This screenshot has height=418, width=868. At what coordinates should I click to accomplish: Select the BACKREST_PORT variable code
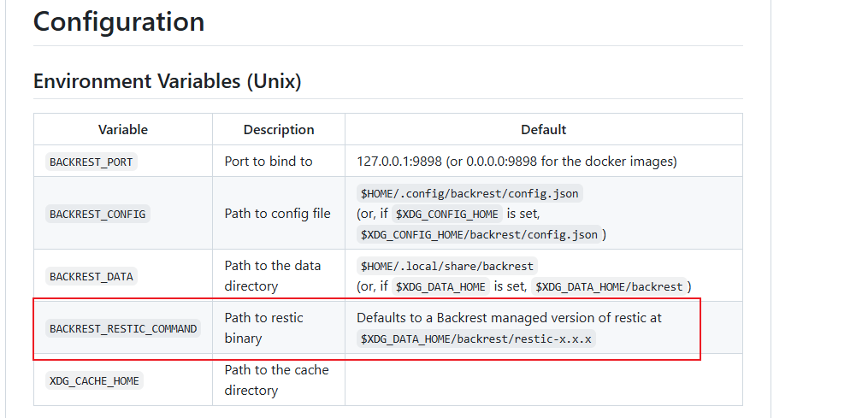[x=92, y=162]
